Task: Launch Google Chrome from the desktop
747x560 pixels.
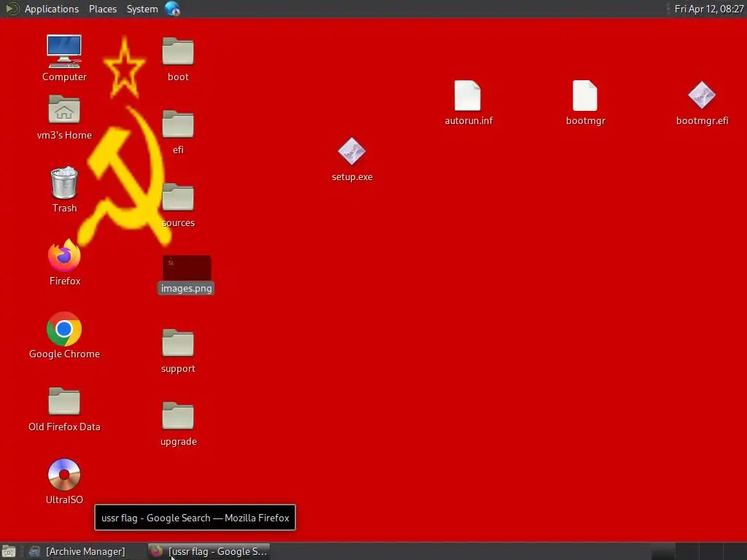Action: [64, 329]
